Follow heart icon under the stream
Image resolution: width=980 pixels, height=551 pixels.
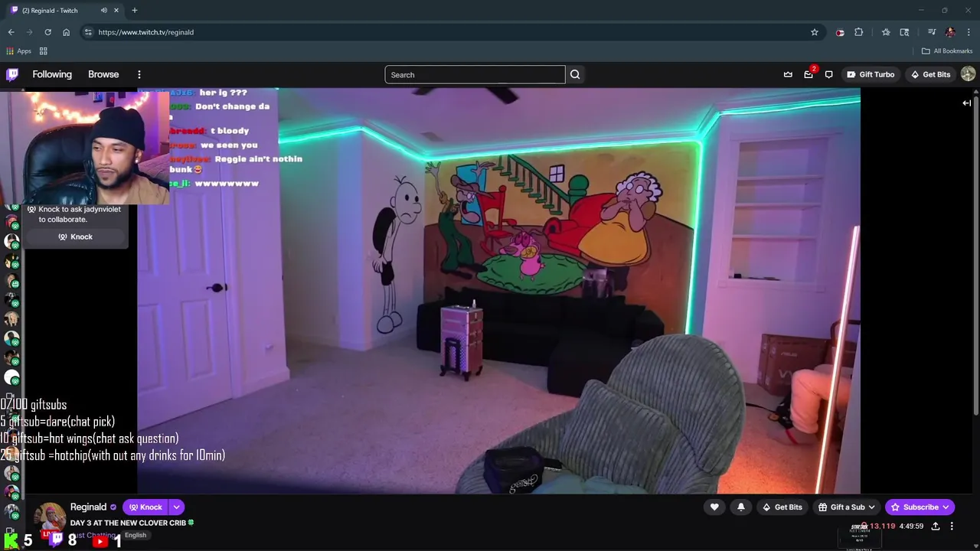pyautogui.click(x=714, y=507)
